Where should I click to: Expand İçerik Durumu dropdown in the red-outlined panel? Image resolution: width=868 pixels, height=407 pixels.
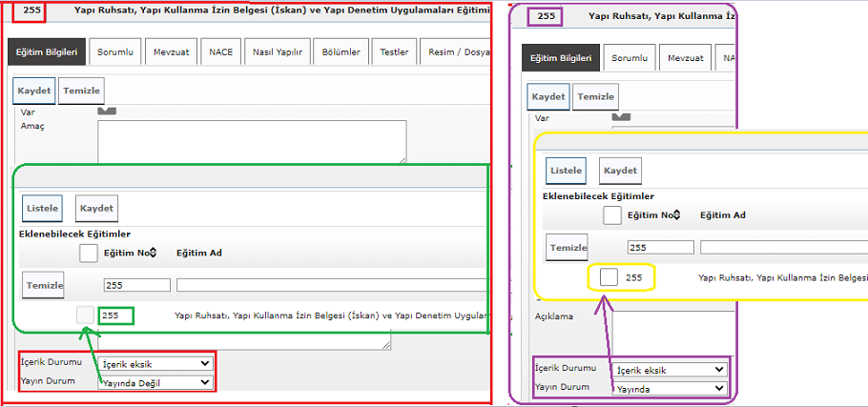point(155,364)
